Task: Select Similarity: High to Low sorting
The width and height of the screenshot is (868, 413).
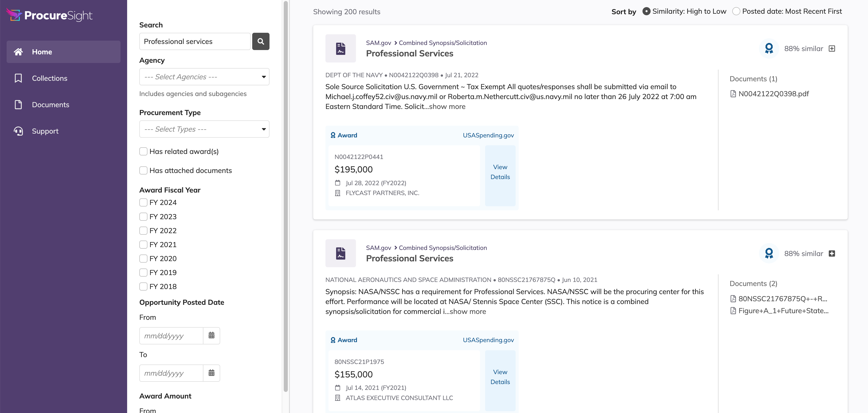Action: pyautogui.click(x=646, y=11)
